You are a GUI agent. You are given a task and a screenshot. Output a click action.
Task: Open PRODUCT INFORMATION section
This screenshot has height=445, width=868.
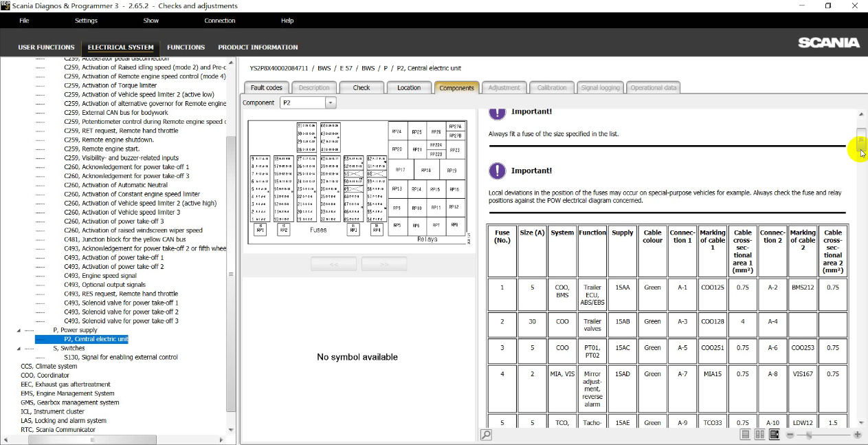(x=258, y=47)
